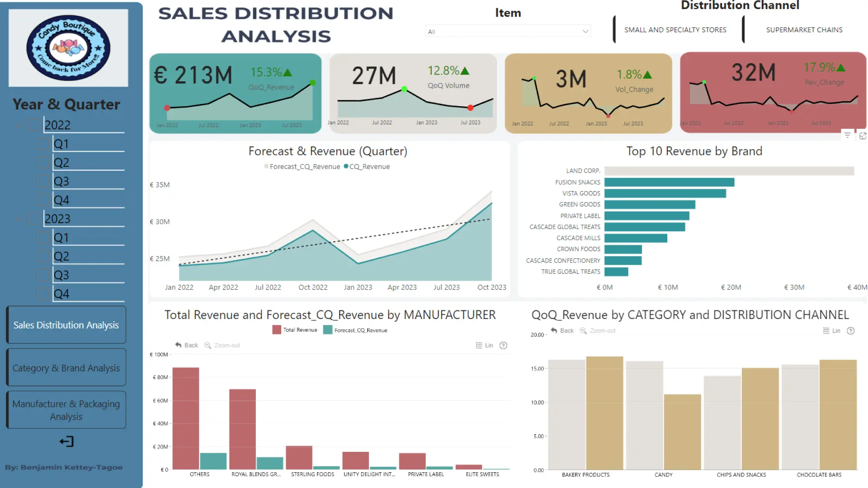Collapse the 2022 year tree node

(x=18, y=125)
